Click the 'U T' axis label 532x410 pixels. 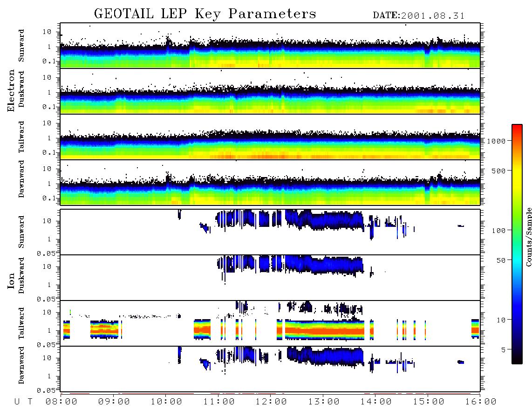[23, 402]
